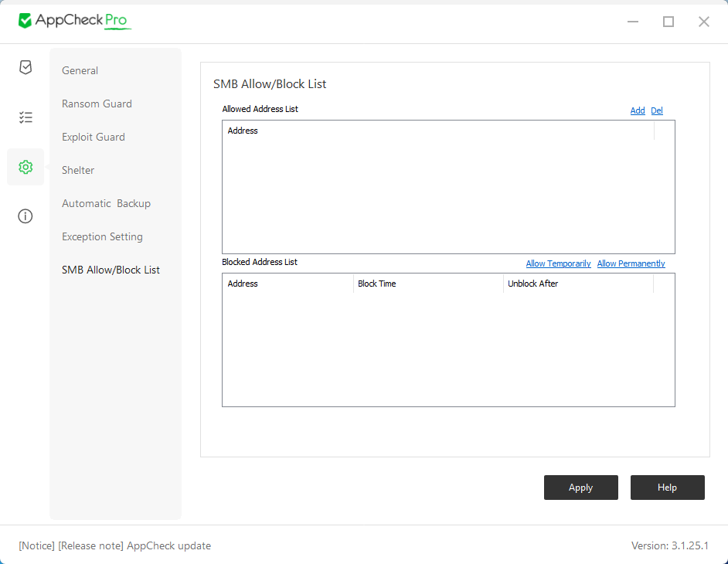Click the Help button

click(667, 488)
